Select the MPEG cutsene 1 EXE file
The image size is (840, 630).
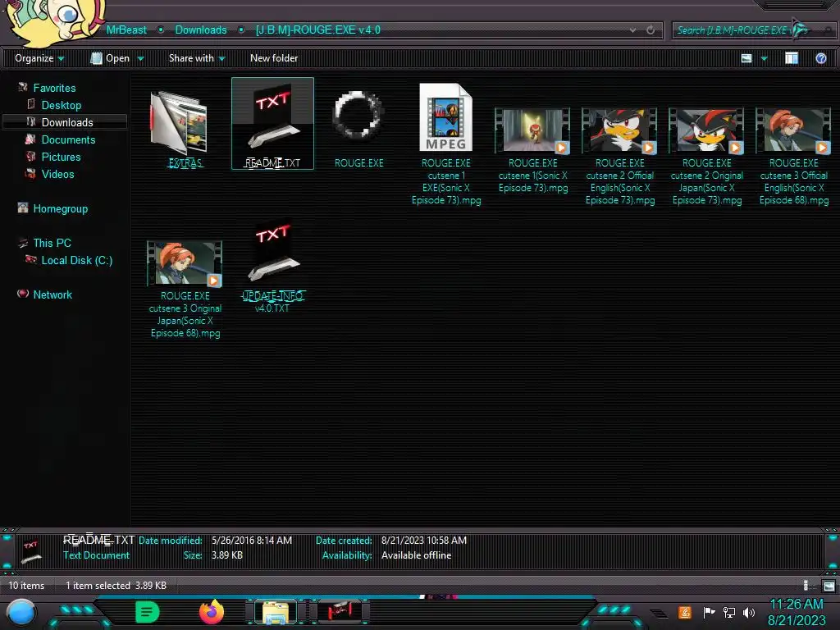[445, 117]
